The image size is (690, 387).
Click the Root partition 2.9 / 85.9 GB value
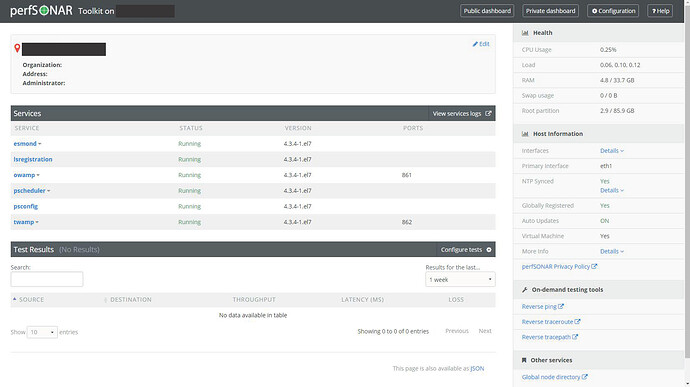pos(617,111)
